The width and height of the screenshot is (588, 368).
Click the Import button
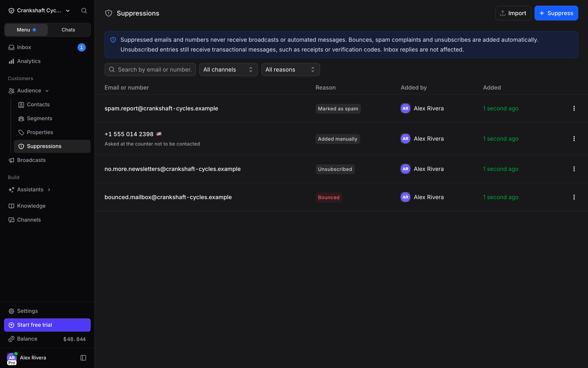(513, 13)
